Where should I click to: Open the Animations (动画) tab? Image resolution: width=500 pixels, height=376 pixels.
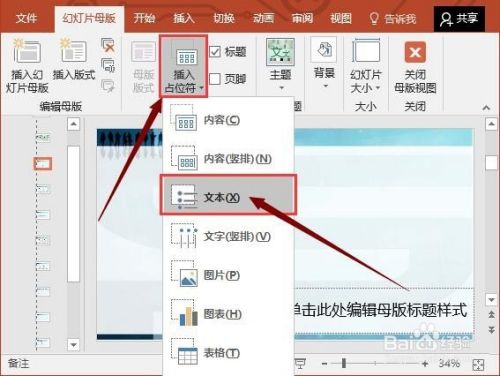(x=263, y=18)
